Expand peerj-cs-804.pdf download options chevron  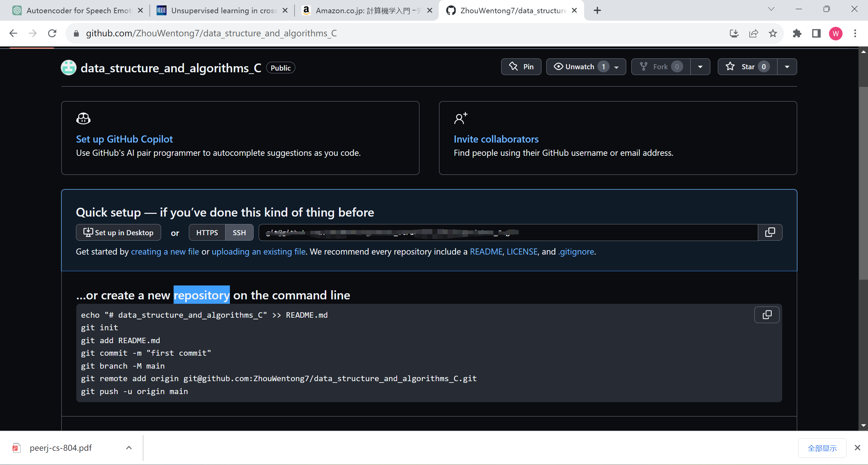click(x=129, y=448)
